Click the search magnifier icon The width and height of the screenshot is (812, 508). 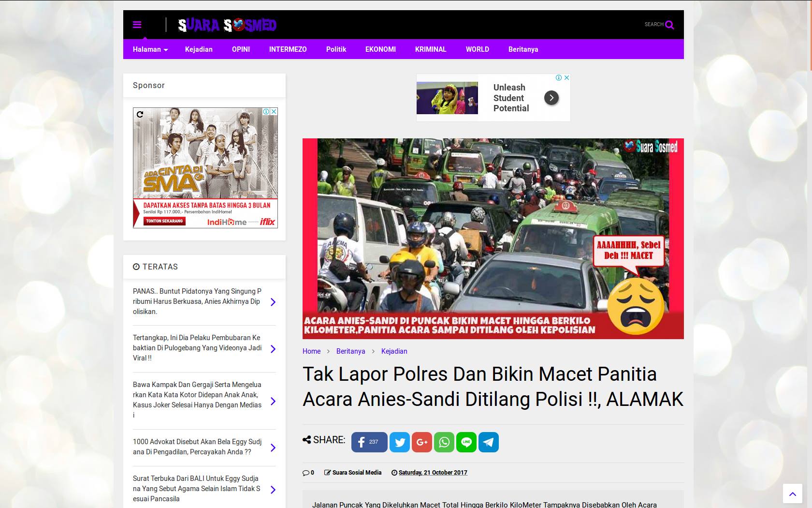(x=669, y=25)
